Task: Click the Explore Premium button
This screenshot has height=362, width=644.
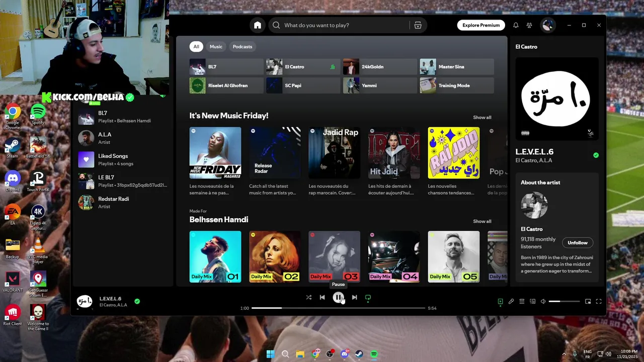Action: [481, 25]
